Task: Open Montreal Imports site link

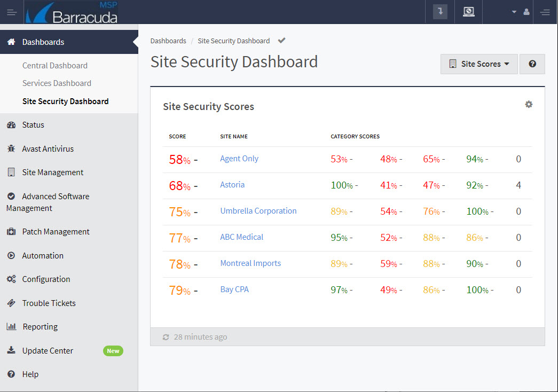Action: 250,263
